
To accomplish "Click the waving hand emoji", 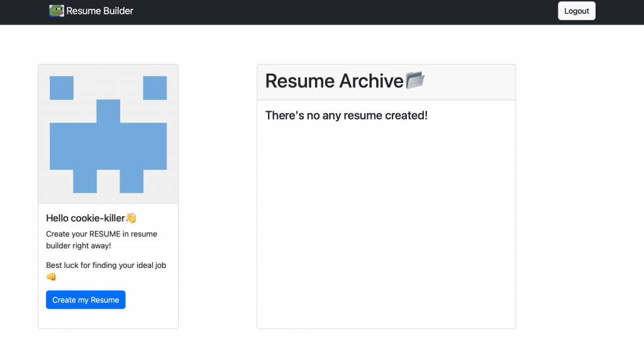I will 131,218.
